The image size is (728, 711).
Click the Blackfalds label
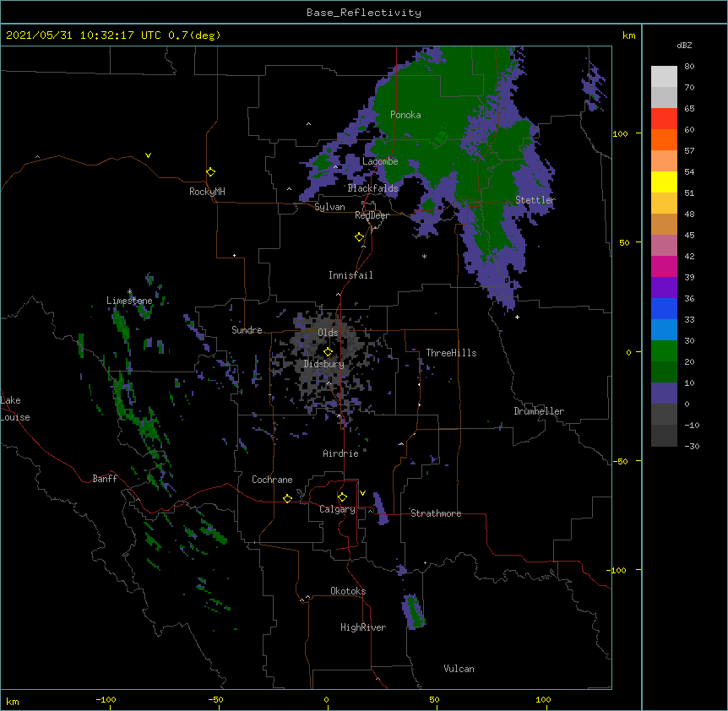[x=372, y=188]
